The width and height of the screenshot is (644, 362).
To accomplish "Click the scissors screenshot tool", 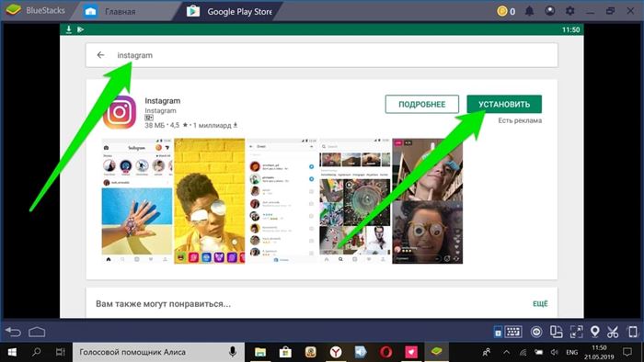I will [x=613, y=332].
